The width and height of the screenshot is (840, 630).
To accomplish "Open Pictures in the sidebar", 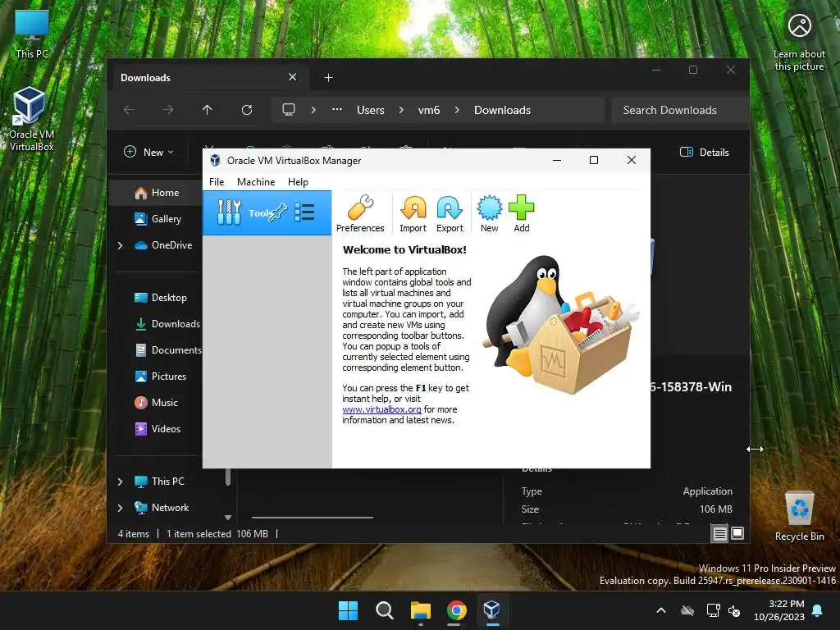I will [160, 376].
